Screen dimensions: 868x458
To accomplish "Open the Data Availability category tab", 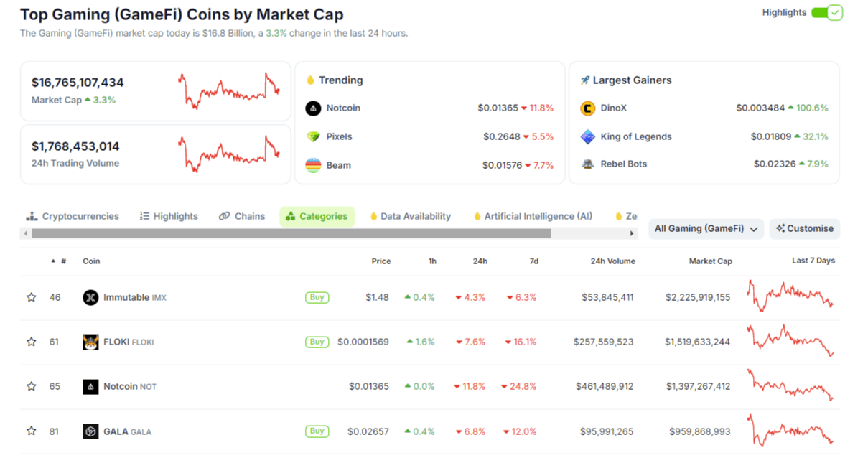I will point(411,216).
